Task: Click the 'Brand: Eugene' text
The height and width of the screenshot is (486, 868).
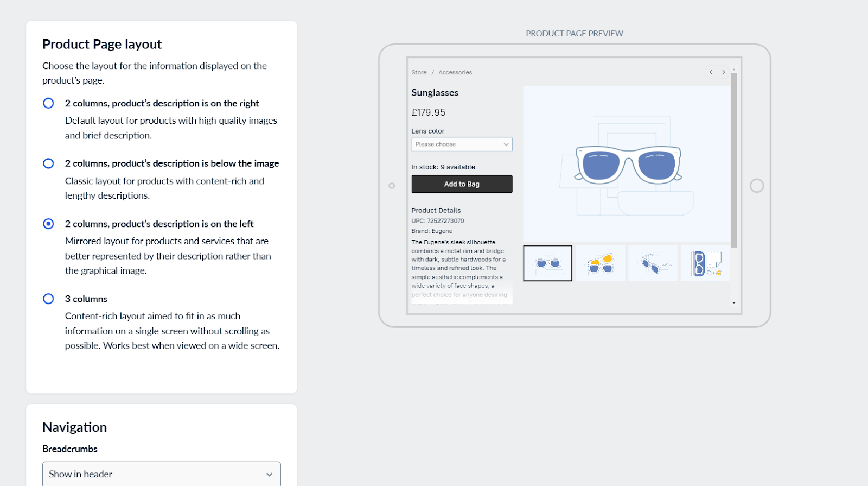Action: pyautogui.click(x=432, y=231)
